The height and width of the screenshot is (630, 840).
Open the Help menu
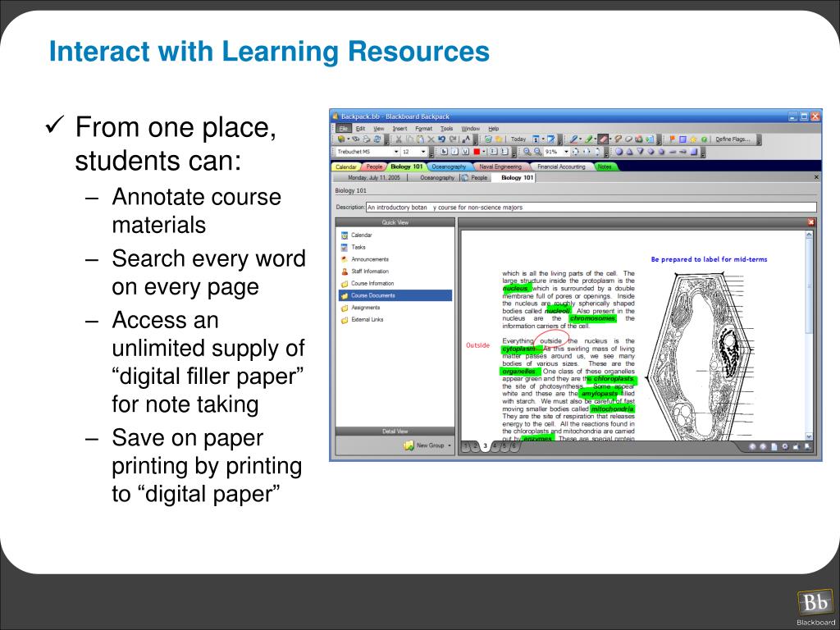tap(493, 129)
